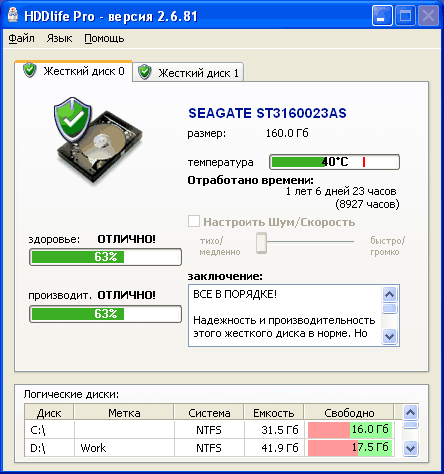
Task: Click the Диск column header
Action: click(x=49, y=413)
